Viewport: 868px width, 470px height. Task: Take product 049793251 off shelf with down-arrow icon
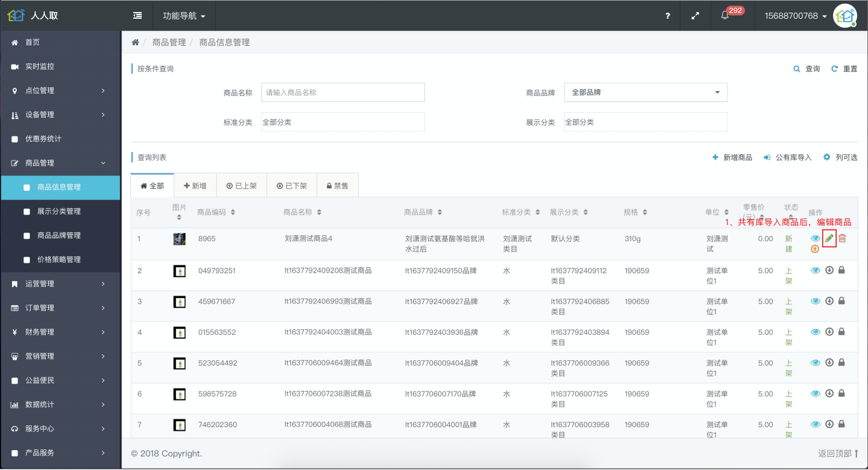coord(829,270)
